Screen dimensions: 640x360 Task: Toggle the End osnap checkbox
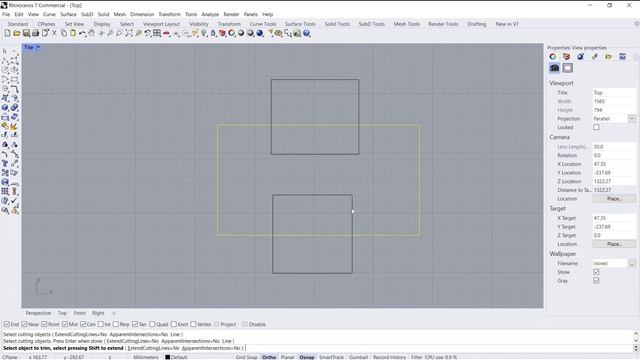coord(7,324)
